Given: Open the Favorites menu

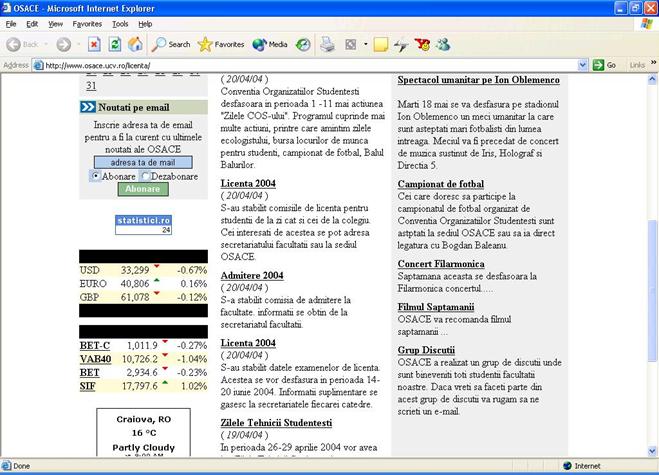Looking at the screenshot, I should (x=87, y=23).
